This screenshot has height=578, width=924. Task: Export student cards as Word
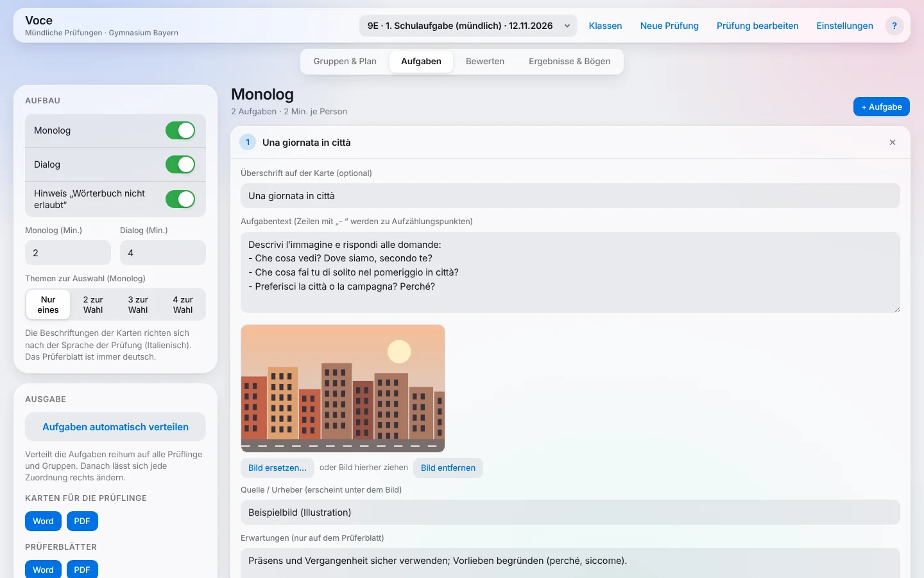tap(43, 521)
